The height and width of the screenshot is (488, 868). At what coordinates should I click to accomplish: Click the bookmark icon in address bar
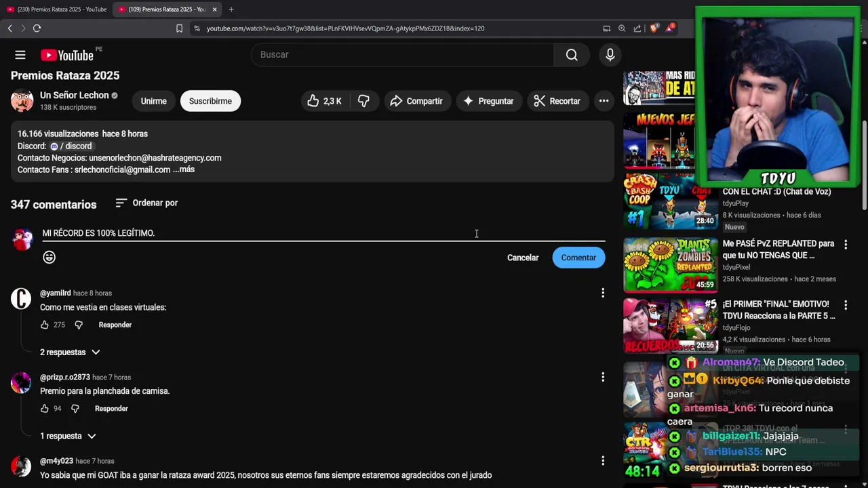179,28
